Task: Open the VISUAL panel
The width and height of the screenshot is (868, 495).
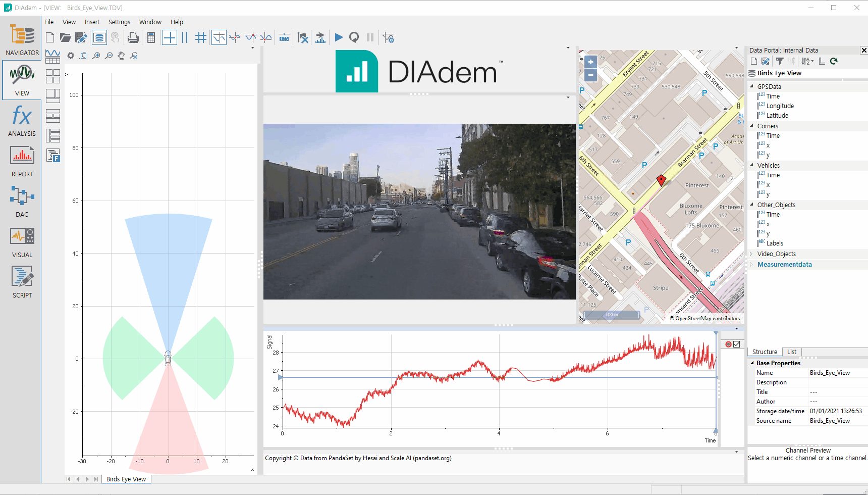Action: [22, 242]
